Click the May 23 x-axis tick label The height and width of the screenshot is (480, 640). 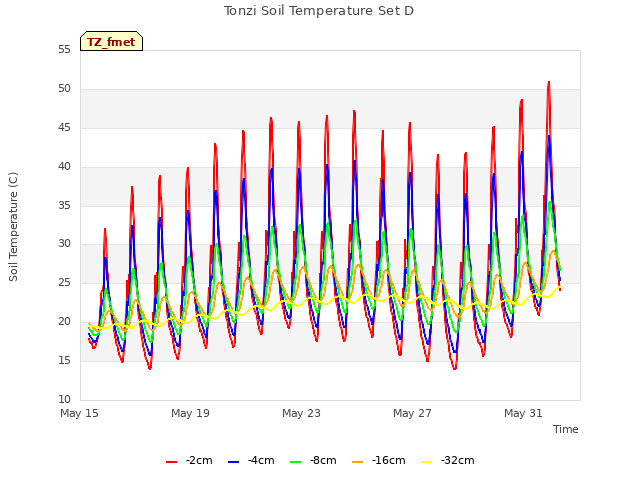(x=301, y=413)
